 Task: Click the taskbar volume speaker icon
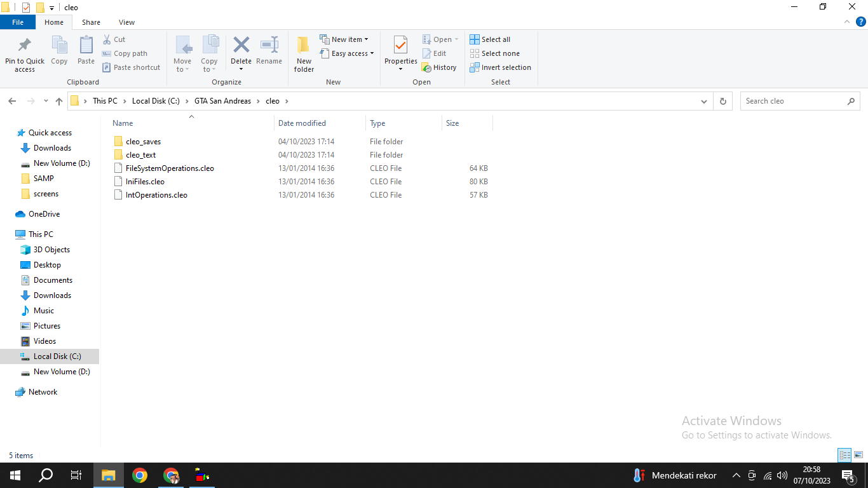tap(782, 475)
